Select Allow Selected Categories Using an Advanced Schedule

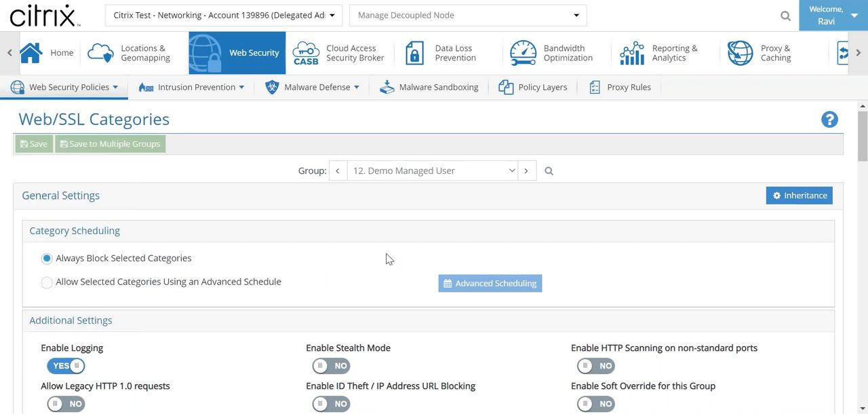point(47,282)
